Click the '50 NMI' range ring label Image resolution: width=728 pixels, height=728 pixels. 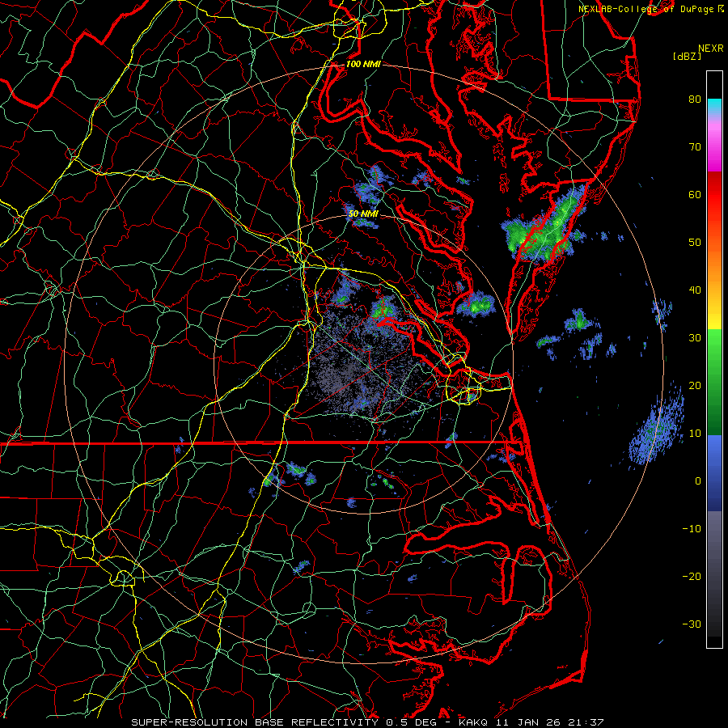(363, 214)
